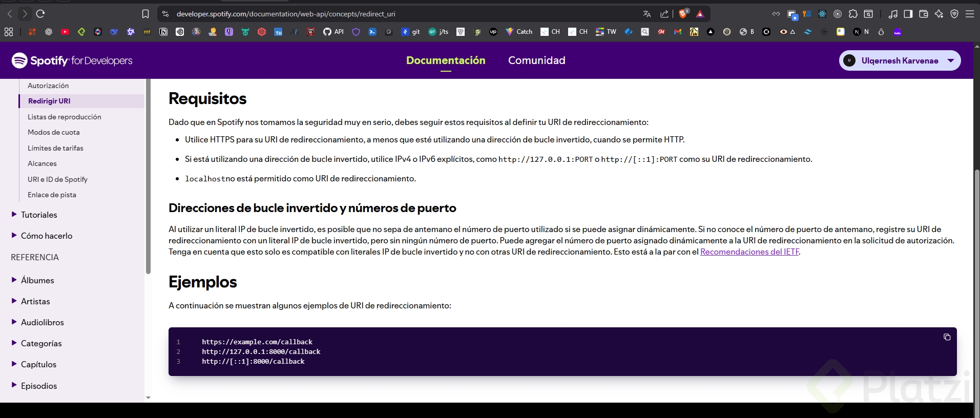Open the music note playlist icon
980x418 pixels.
tap(893, 14)
